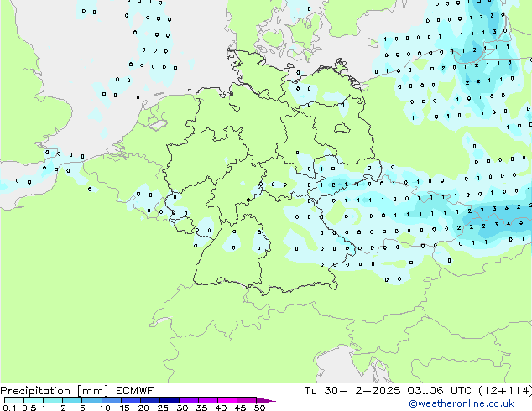Click legend tick label '0.1'
This screenshot has width=532, height=411.
pyautogui.click(x=9, y=408)
